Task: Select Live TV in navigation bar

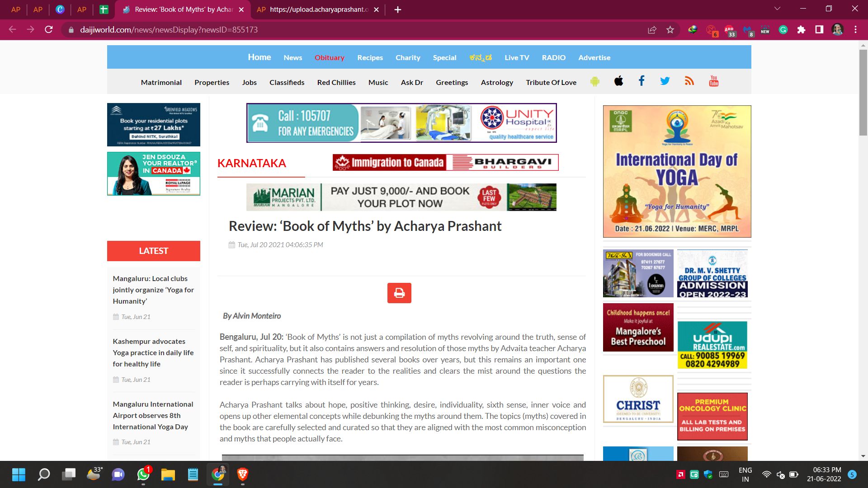Action: point(517,57)
